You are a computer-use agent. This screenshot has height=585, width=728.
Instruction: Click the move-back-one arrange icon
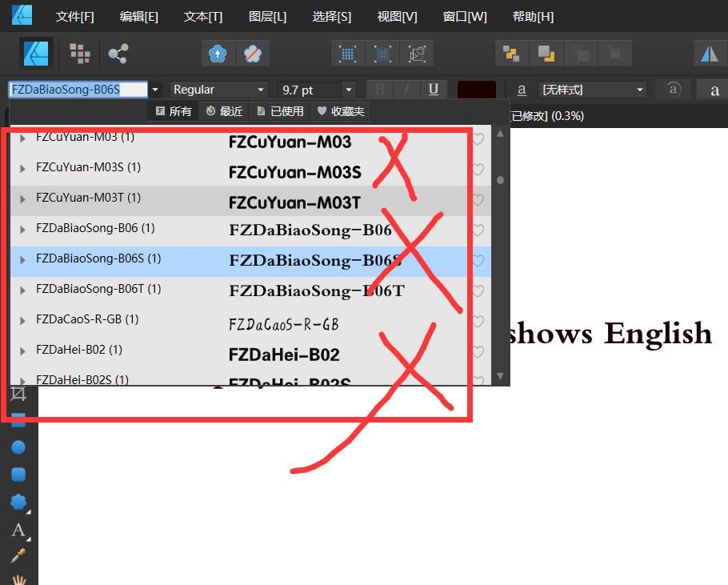coord(546,54)
